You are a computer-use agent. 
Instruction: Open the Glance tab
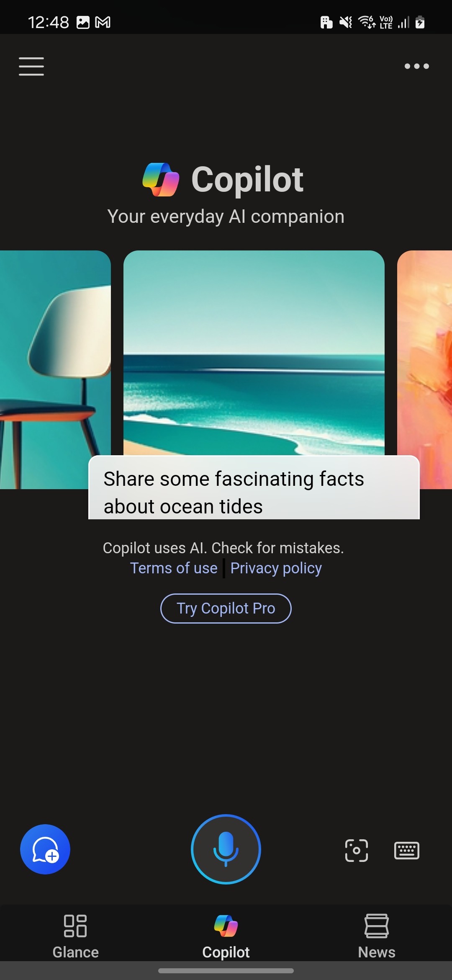point(75,936)
